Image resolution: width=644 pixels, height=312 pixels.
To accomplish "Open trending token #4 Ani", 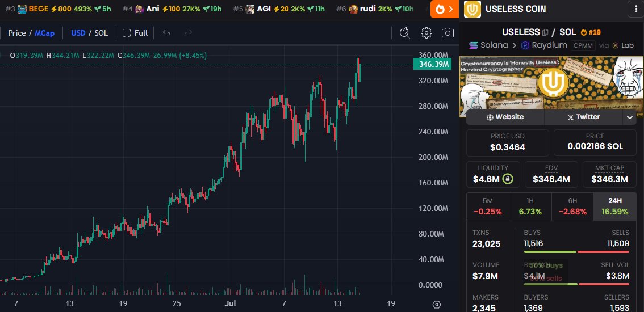I will pyautogui.click(x=173, y=9).
